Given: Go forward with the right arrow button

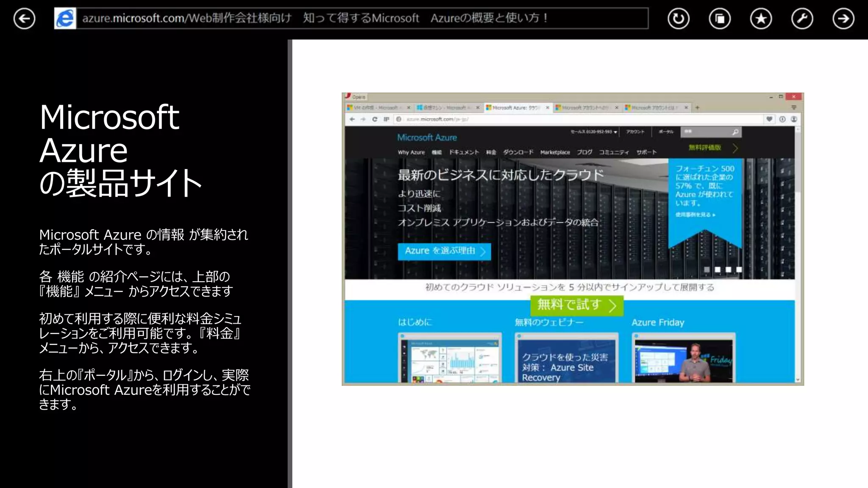Looking at the screenshot, I should (843, 19).
